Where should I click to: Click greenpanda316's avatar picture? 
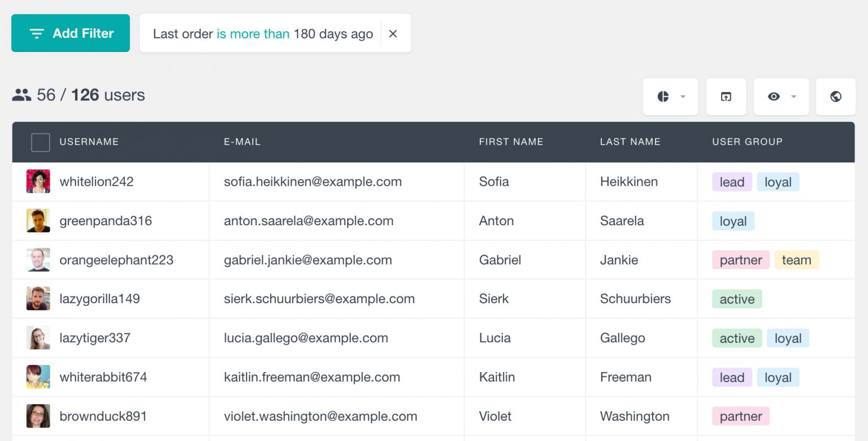pyautogui.click(x=38, y=221)
